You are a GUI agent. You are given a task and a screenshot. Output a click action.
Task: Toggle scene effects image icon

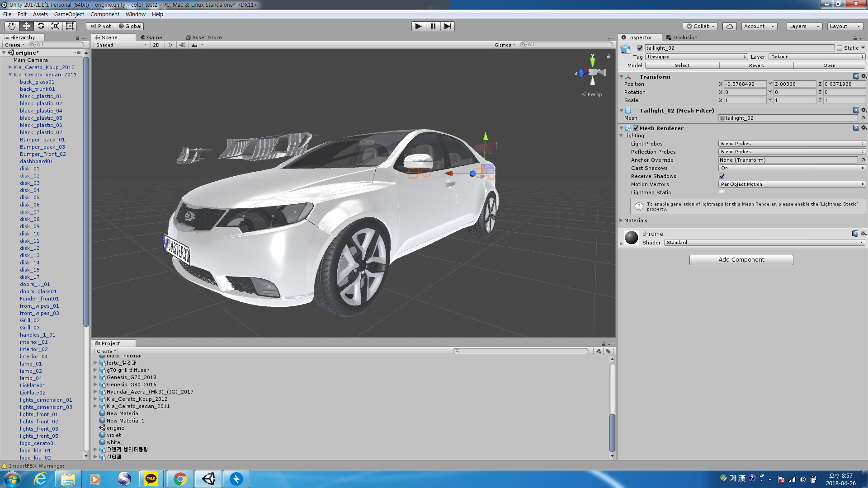(194, 45)
